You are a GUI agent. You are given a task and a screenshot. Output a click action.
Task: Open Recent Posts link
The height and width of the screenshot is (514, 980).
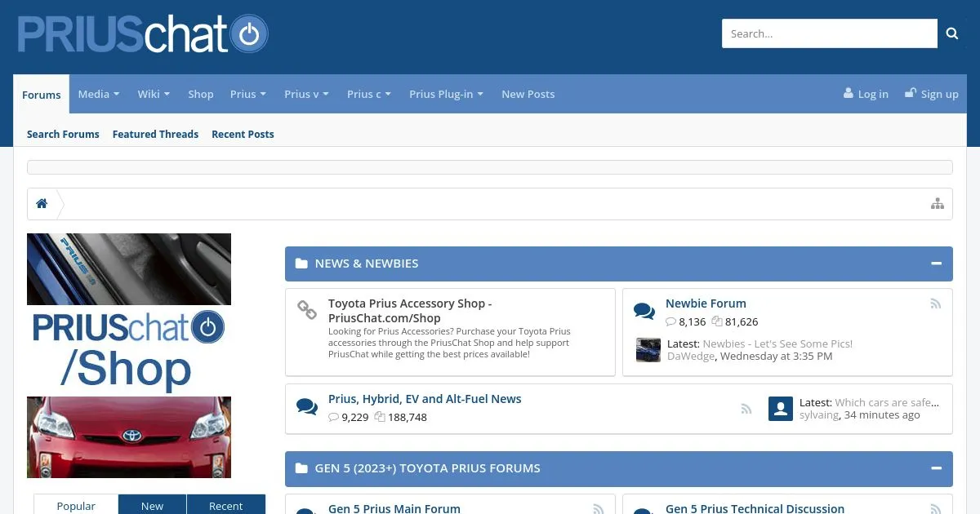click(x=243, y=134)
